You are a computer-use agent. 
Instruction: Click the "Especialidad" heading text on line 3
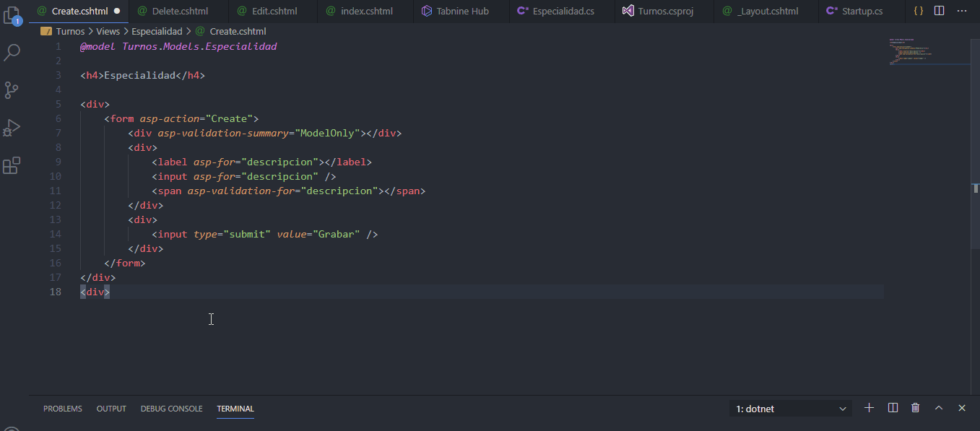point(140,75)
